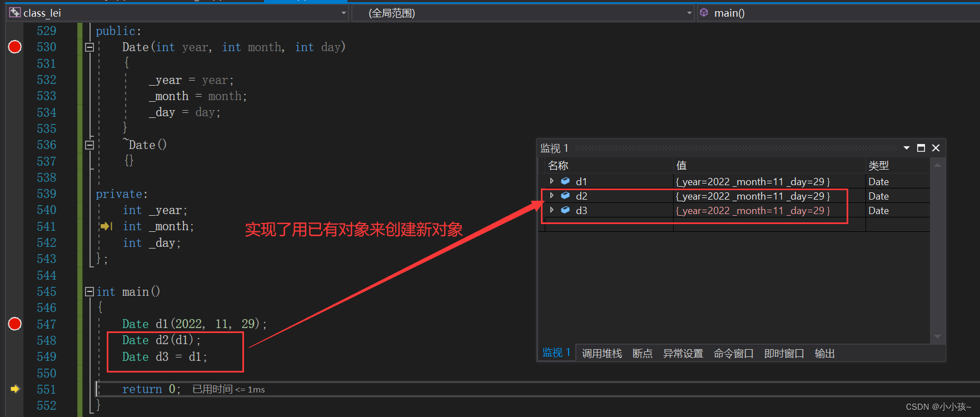Select the d3 value cell in watch
Screen dimensions: 980x417
769,210
